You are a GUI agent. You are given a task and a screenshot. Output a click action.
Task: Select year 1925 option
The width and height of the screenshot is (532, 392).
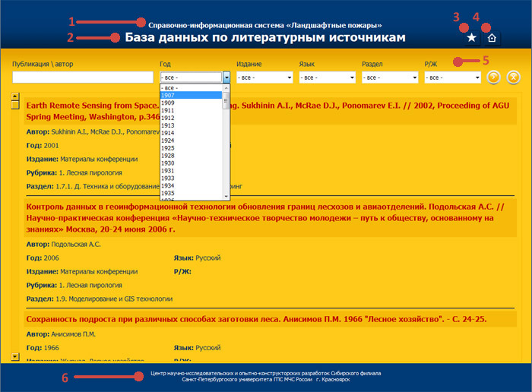[191, 148]
